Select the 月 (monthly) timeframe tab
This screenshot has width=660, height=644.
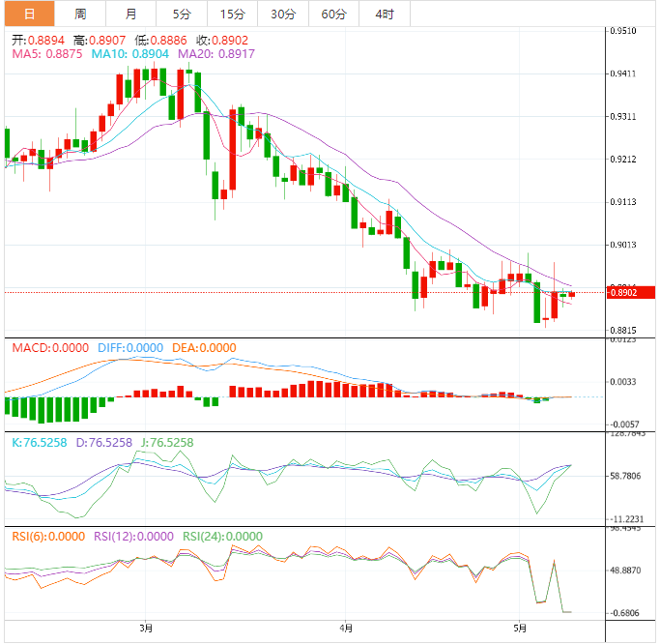(130, 14)
